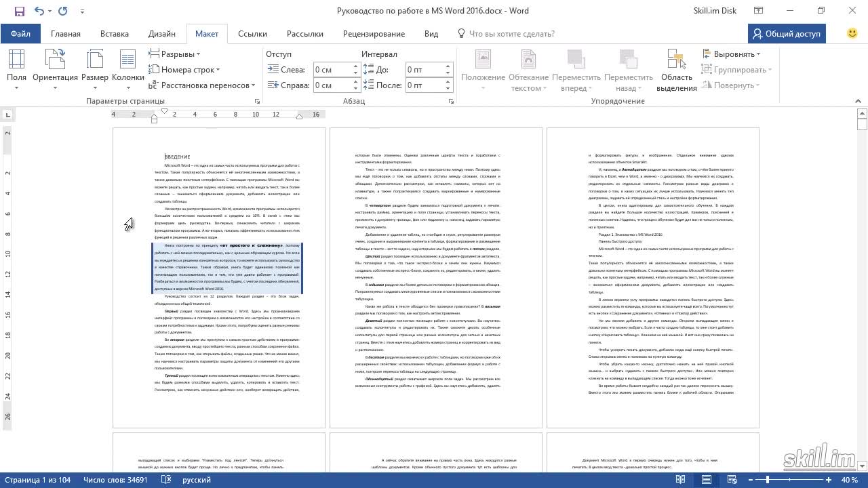868x488 pixels.
Task: Click the proofing spell-check icon in status bar
Action: pyautogui.click(x=167, y=480)
